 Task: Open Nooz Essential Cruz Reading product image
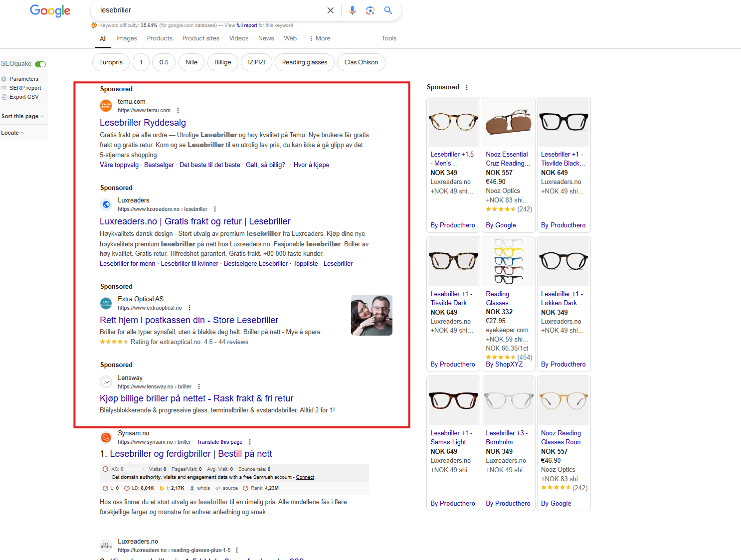[509, 122]
